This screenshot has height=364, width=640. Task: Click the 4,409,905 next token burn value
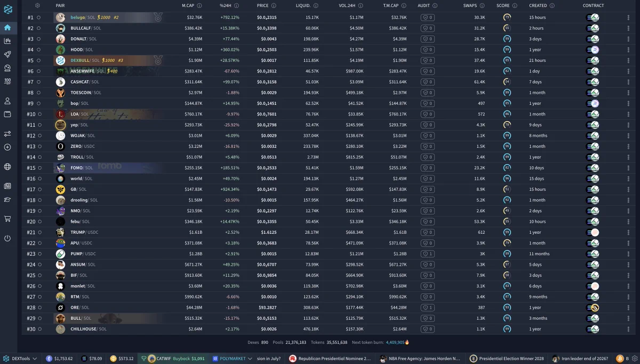tap(394, 342)
